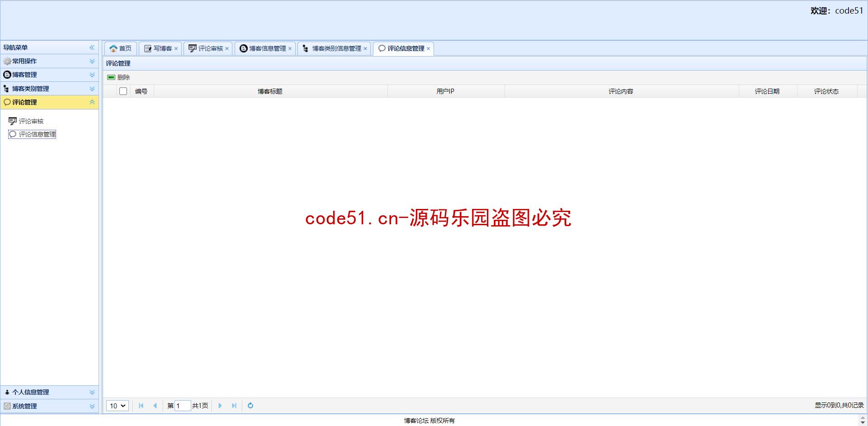Go to previous page icon
This screenshot has height=426, width=868.
(155, 406)
